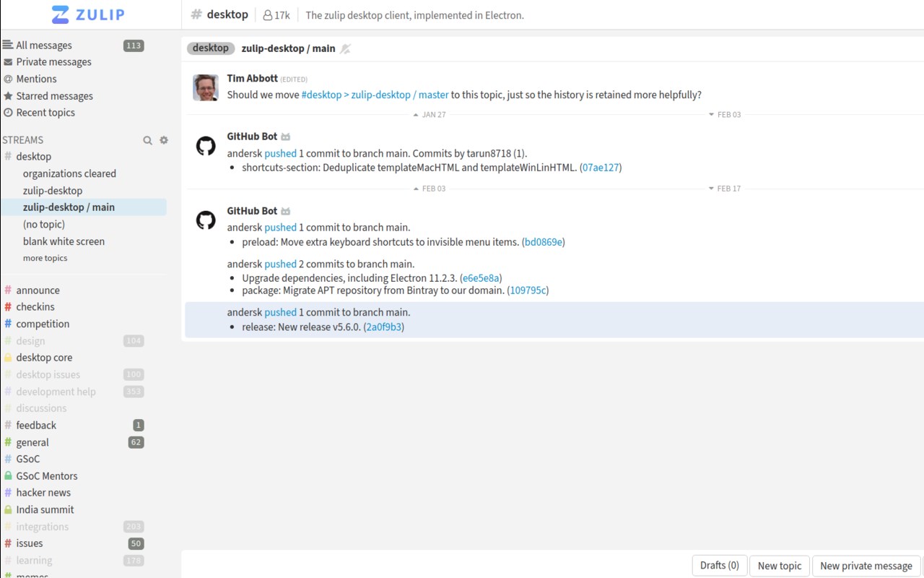Open the feedback stream
The width and height of the screenshot is (924, 578).
click(x=36, y=426)
